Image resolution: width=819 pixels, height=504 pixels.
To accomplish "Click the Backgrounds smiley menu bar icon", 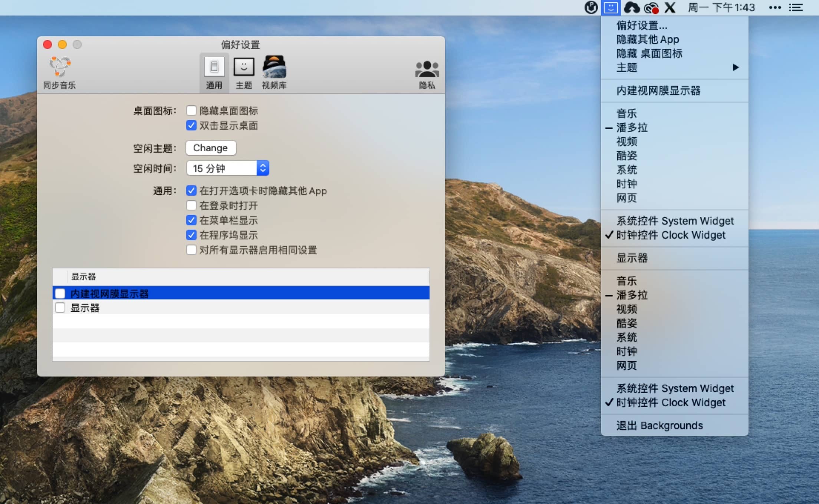I will (610, 7).
